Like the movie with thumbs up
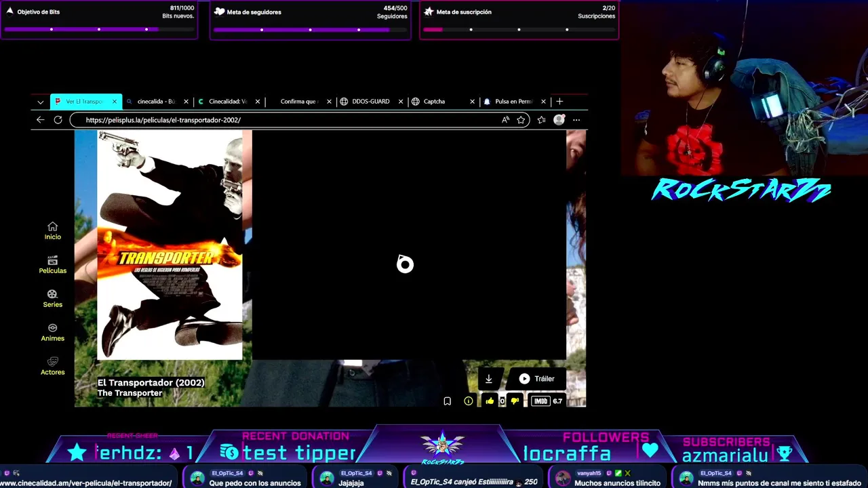868x488 pixels. pos(490,401)
